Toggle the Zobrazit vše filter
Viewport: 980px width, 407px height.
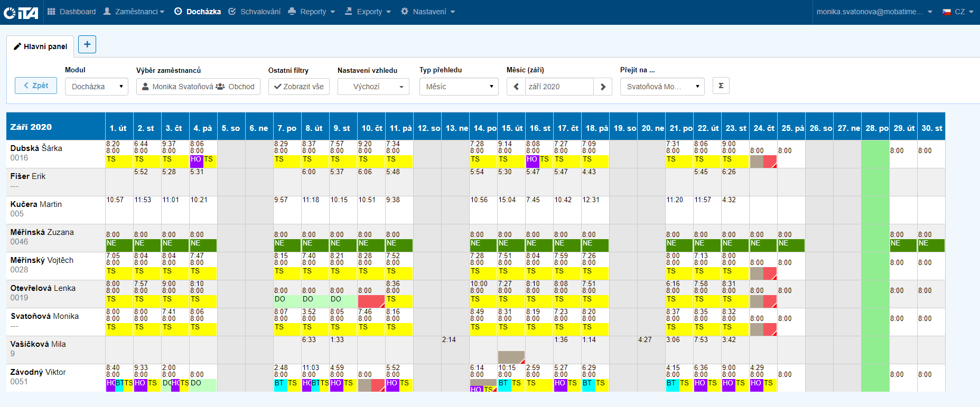pos(299,87)
